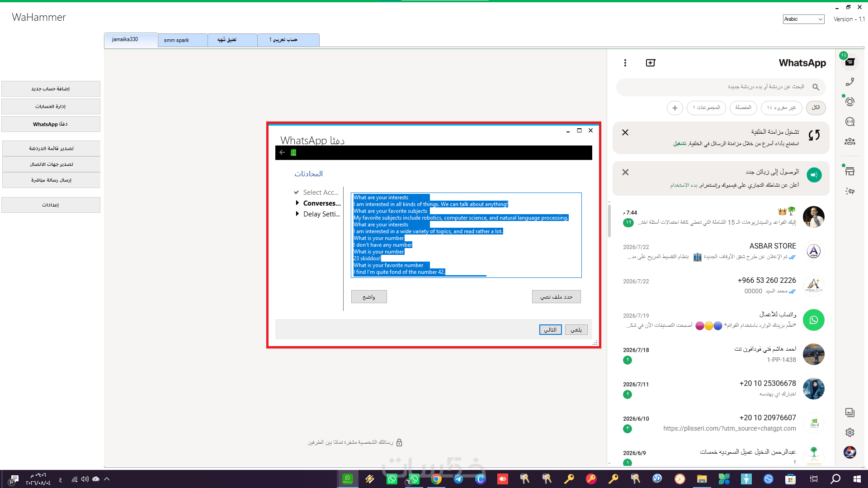Open the دفئا WhatsApp sidebar button

51,124
